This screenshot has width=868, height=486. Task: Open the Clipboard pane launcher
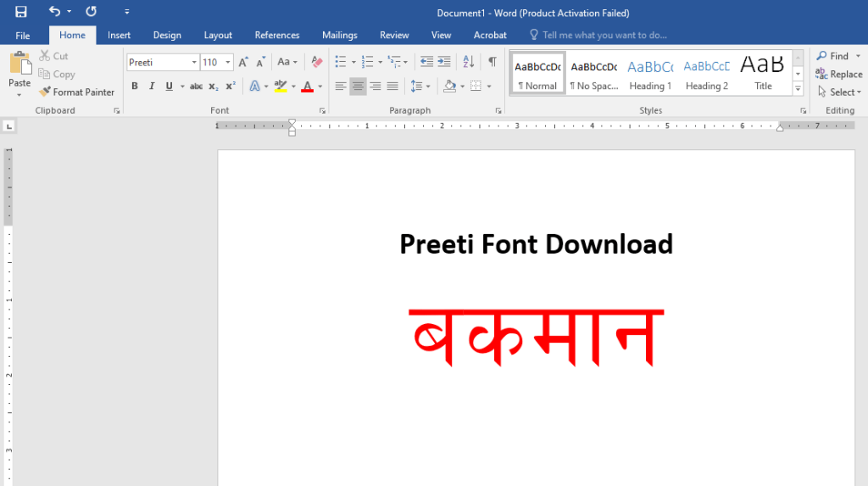point(117,111)
